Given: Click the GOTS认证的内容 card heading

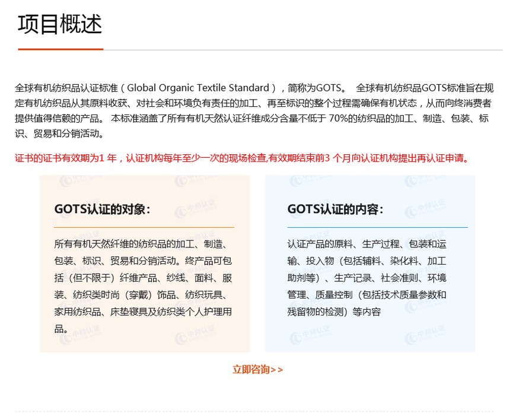Looking at the screenshot, I should pos(335,209).
